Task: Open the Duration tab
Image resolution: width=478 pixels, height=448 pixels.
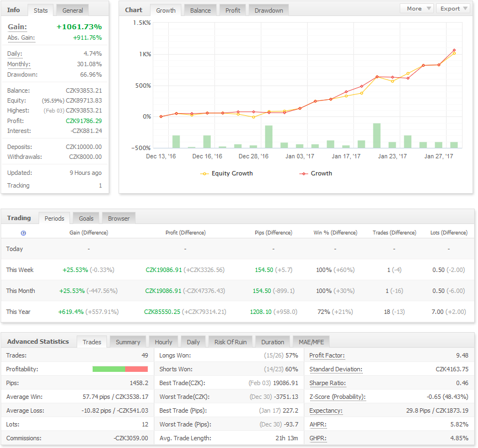Action: (272, 342)
